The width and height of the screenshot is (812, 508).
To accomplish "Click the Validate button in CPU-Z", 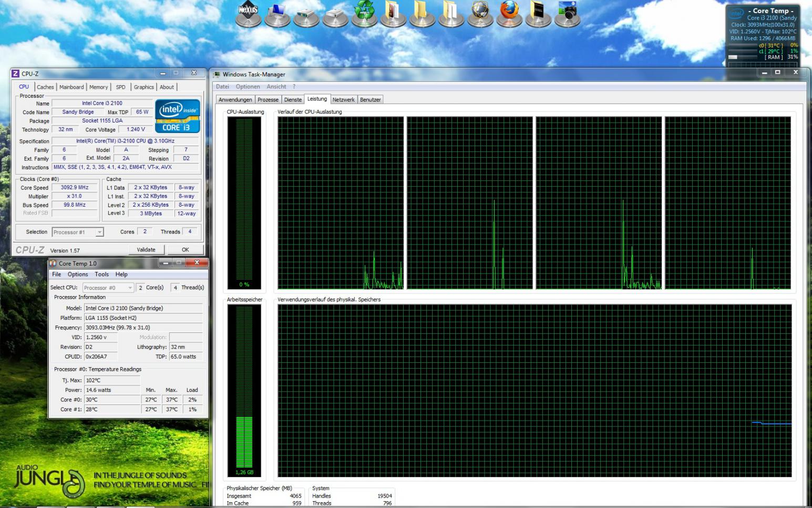I will 146,250.
